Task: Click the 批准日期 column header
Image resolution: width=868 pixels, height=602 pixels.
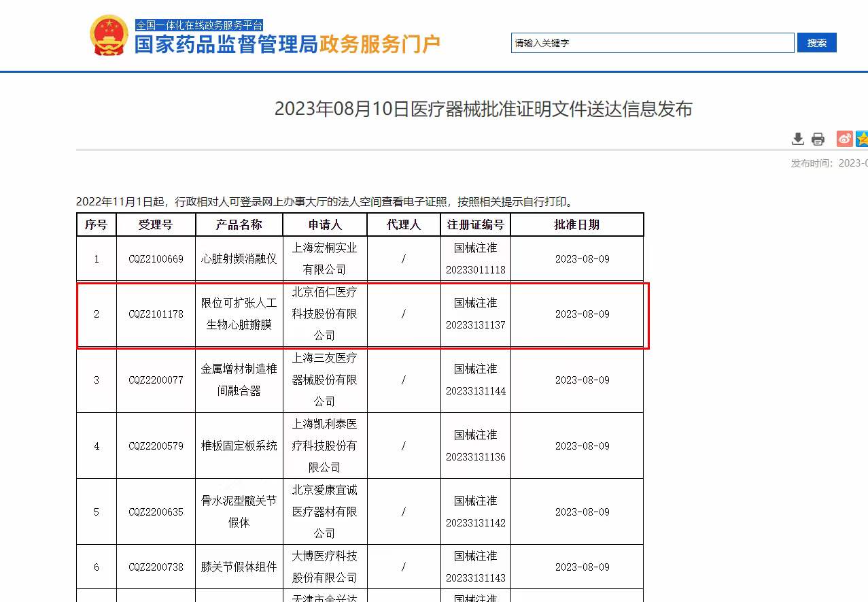Action: [x=576, y=224]
